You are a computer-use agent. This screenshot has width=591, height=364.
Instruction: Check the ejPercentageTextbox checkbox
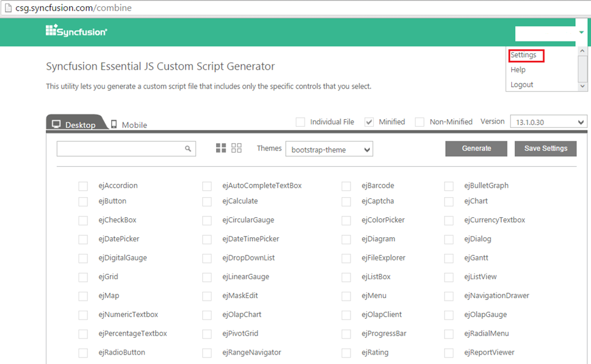(x=83, y=334)
